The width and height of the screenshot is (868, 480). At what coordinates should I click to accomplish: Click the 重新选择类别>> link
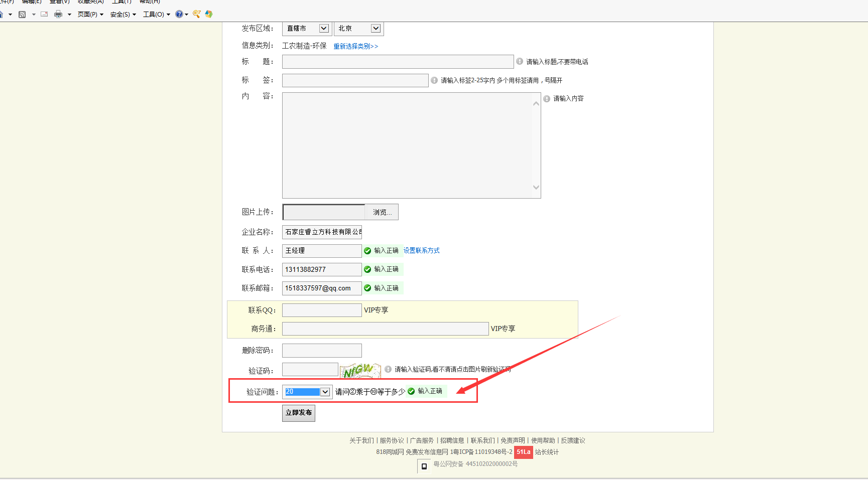point(355,46)
